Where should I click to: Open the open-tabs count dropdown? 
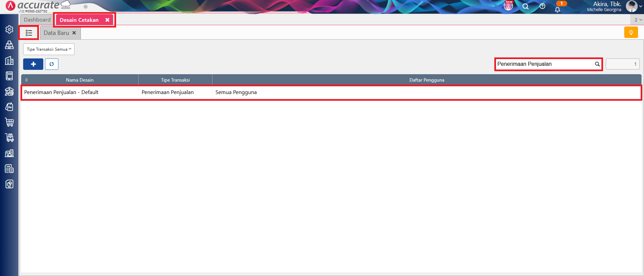tap(638, 20)
